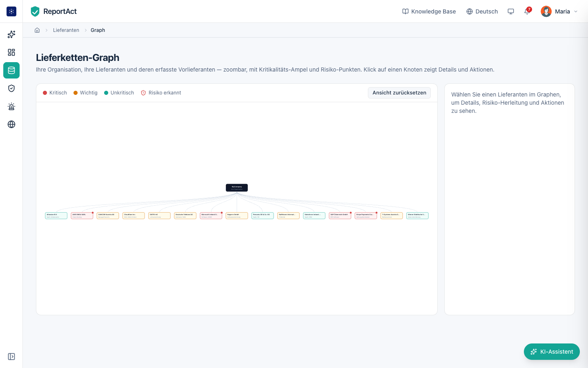Open the shield check icon in the sidebar
The height and width of the screenshot is (368, 588).
(11, 88)
